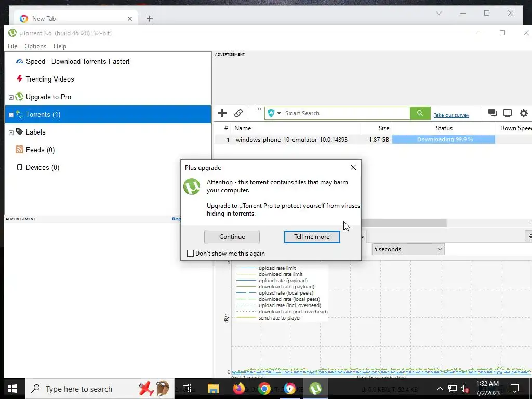Open File Explorer from the taskbar
This screenshot has height=399, width=532.
click(x=214, y=389)
